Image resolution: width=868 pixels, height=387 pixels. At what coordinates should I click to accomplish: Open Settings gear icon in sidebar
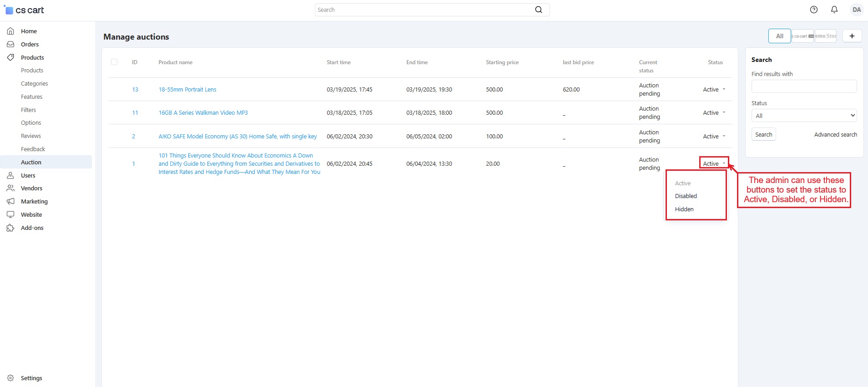pyautogui.click(x=10, y=378)
